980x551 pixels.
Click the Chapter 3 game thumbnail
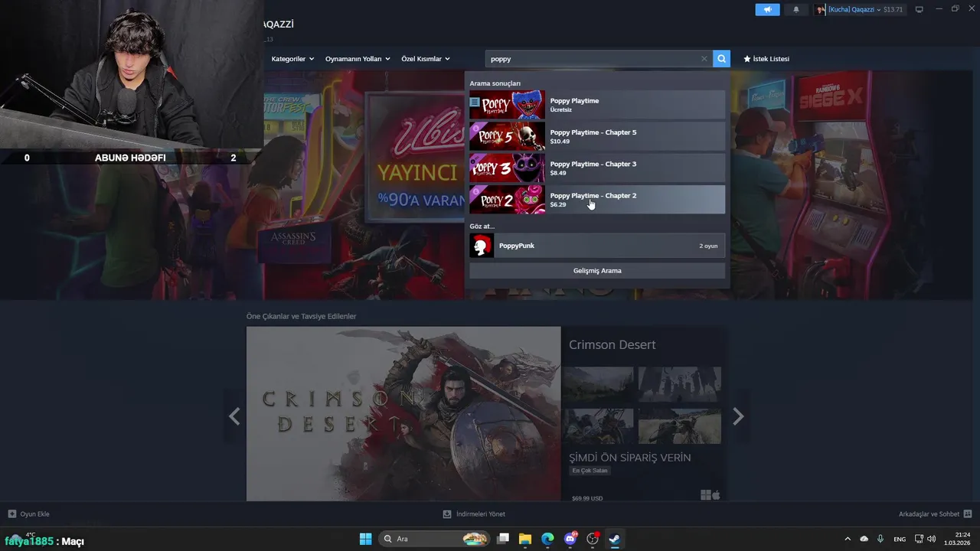(507, 168)
